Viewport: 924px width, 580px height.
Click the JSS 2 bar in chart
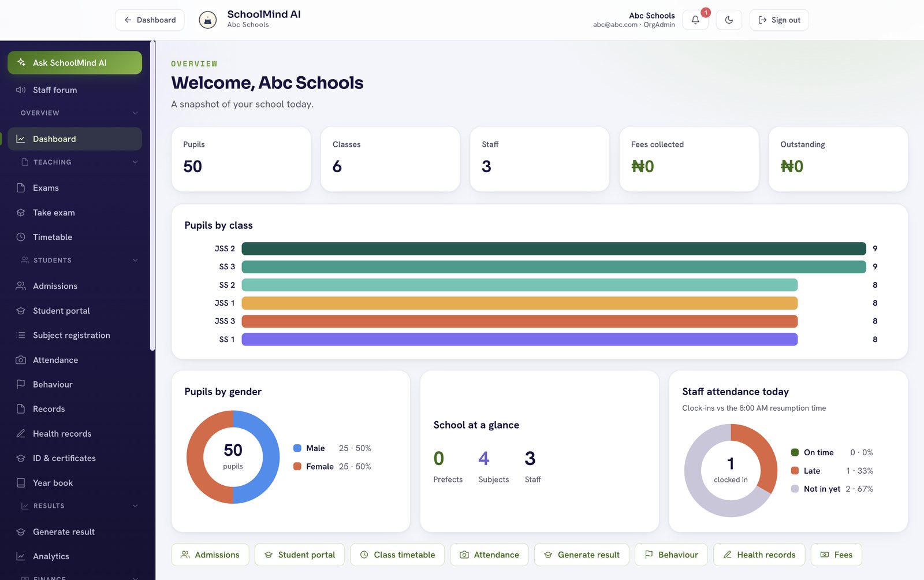point(554,248)
